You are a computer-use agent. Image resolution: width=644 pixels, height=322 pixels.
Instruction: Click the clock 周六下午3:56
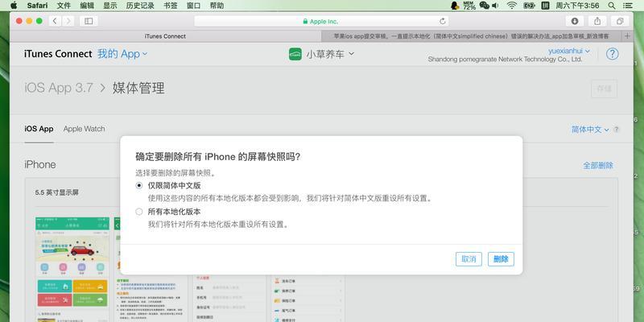coord(577,6)
